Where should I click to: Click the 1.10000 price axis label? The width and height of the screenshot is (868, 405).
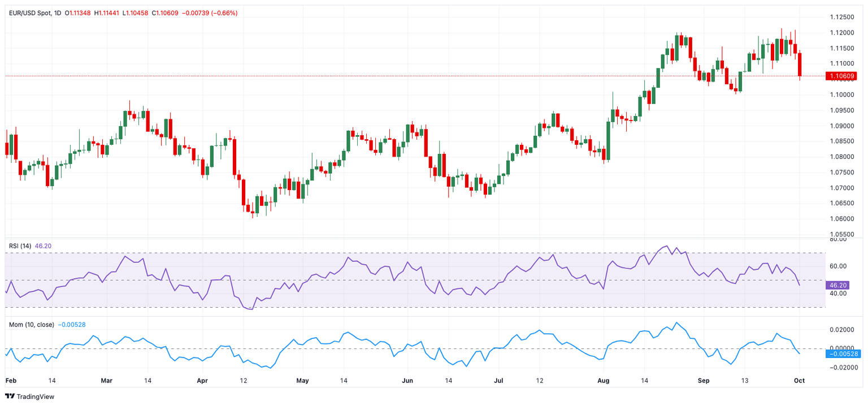[841, 94]
